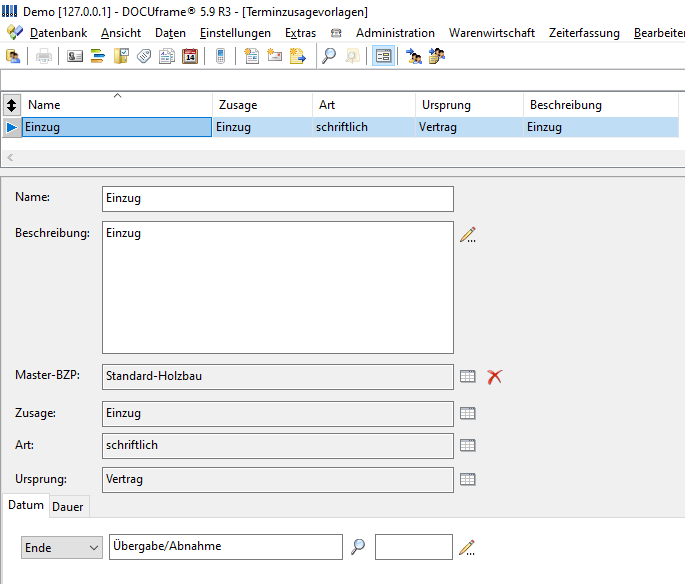Image resolution: width=685 pixels, height=584 pixels.
Task: Click the DOCUframe application icon in menu bar
Action: pos(15,32)
